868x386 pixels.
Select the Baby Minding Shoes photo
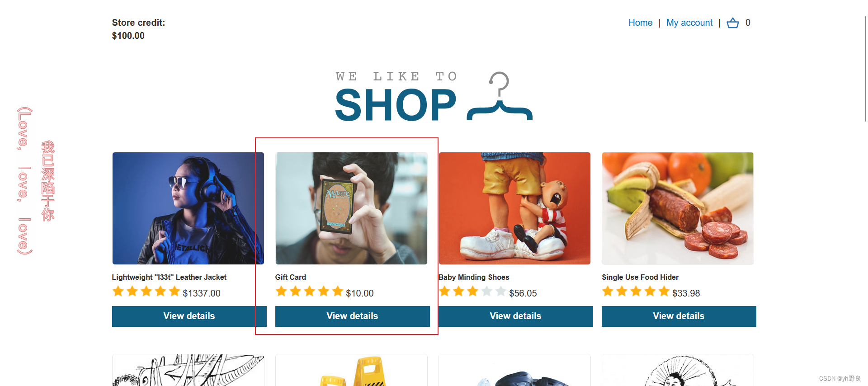click(x=514, y=208)
